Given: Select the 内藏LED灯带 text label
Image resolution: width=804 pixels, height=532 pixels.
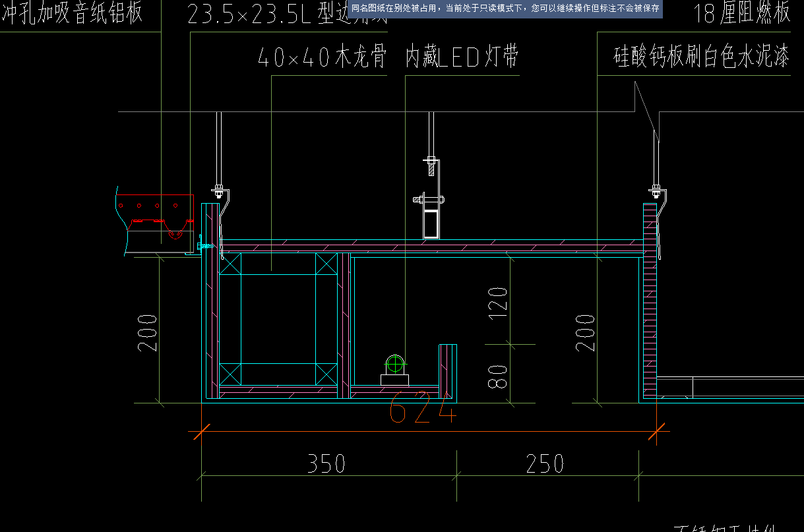Looking at the screenshot, I should pos(462,56).
